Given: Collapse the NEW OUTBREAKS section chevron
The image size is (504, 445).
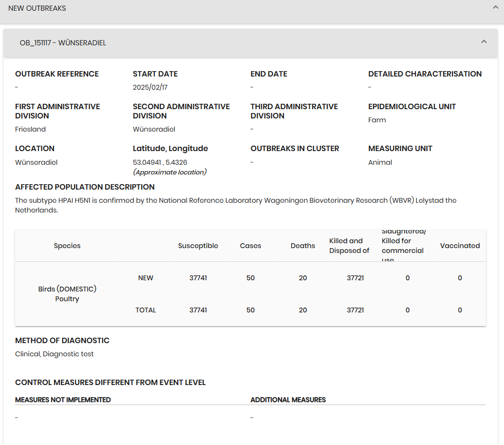Looking at the screenshot, I should pyautogui.click(x=495, y=8).
